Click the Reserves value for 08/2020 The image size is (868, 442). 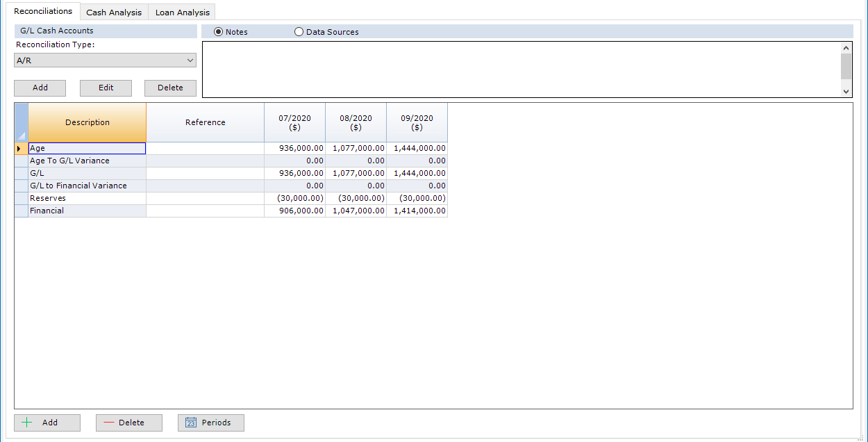pos(356,198)
